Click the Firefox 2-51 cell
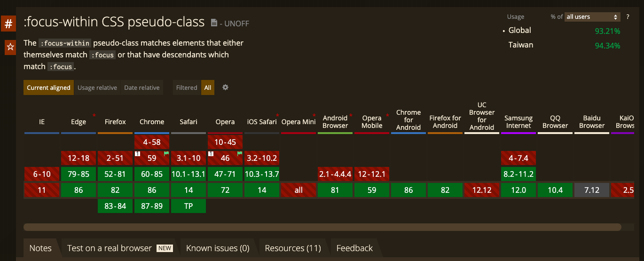Image resolution: width=644 pixels, height=261 pixels. tap(115, 158)
